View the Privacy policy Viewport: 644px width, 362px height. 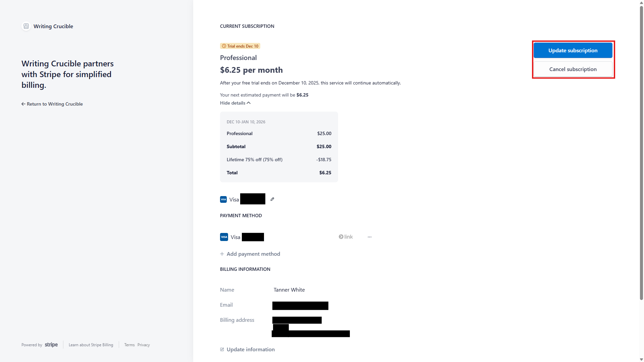pos(144,345)
